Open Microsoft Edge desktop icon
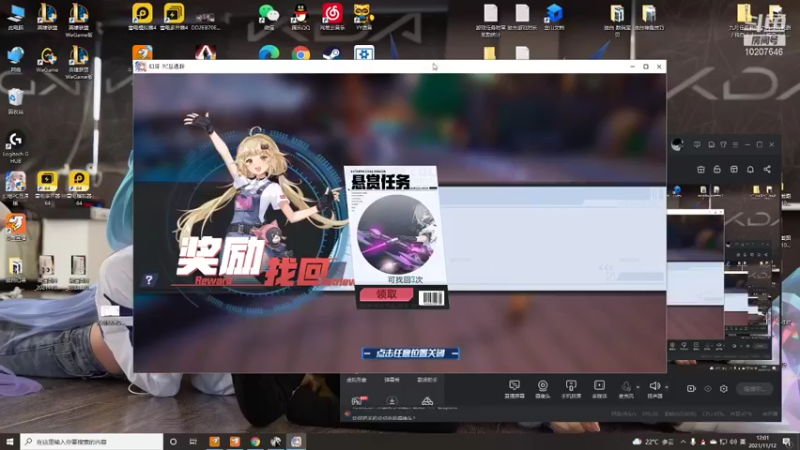800x450 pixels. tap(269, 53)
